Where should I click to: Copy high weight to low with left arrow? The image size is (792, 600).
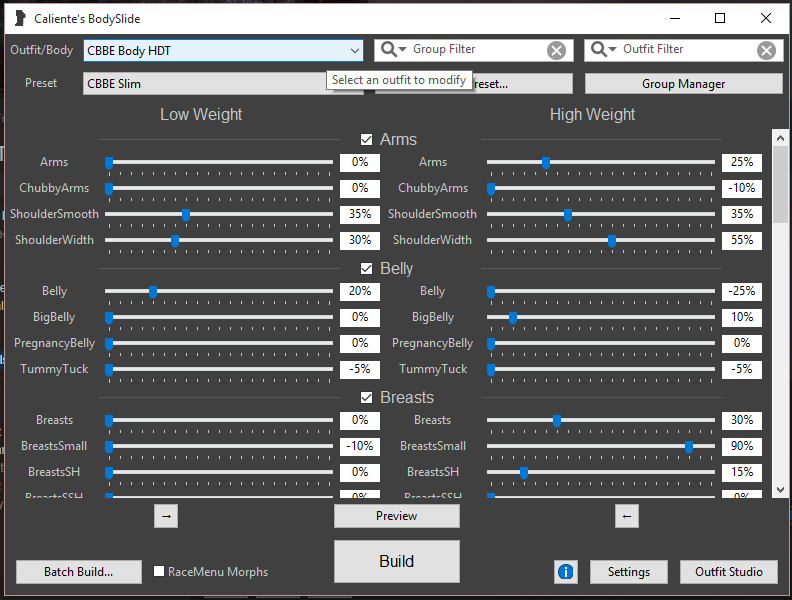(x=627, y=516)
